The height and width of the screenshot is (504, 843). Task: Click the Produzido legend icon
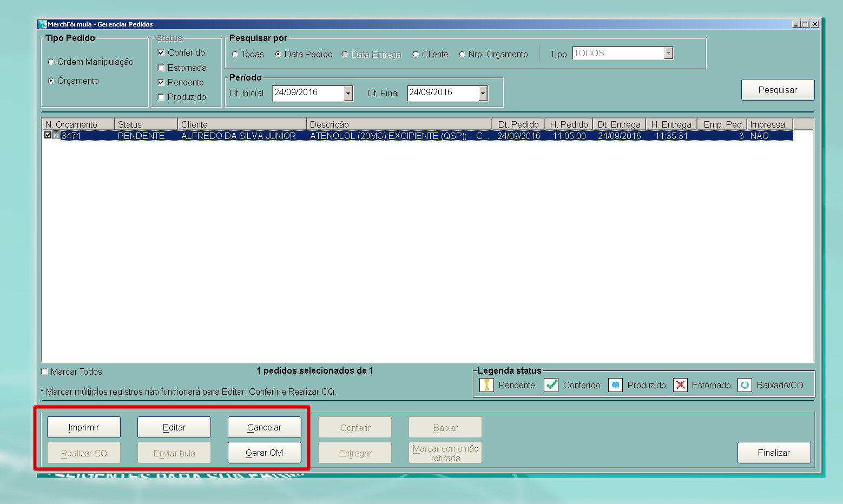click(615, 385)
